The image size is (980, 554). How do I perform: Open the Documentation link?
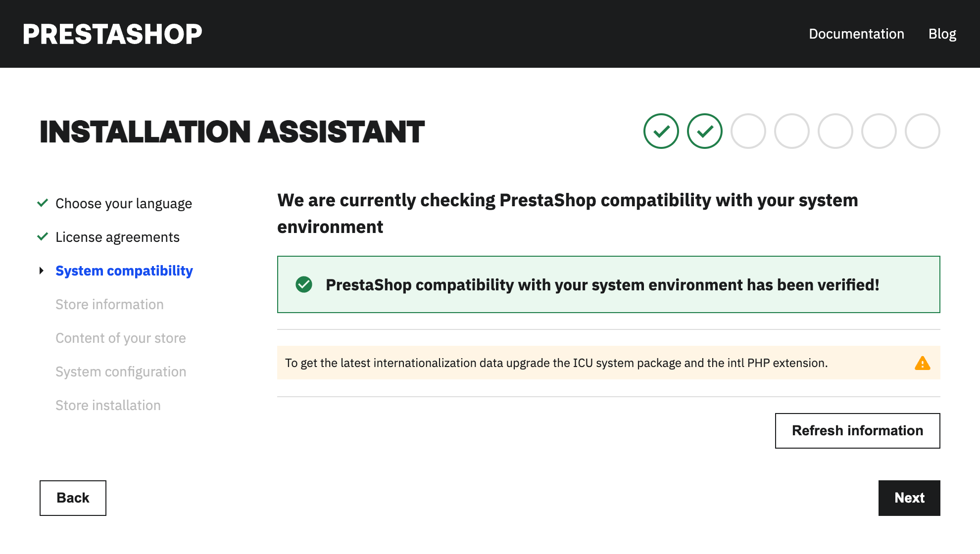click(856, 34)
